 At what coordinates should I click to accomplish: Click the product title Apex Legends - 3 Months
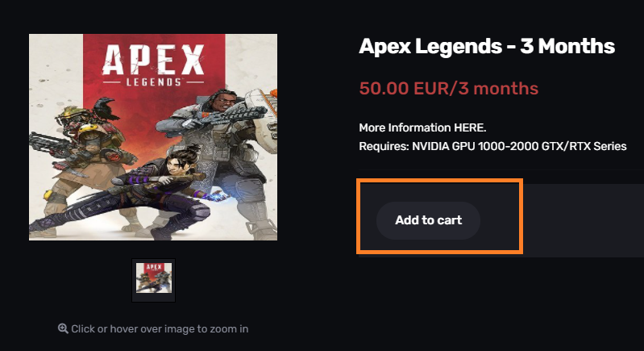(487, 46)
